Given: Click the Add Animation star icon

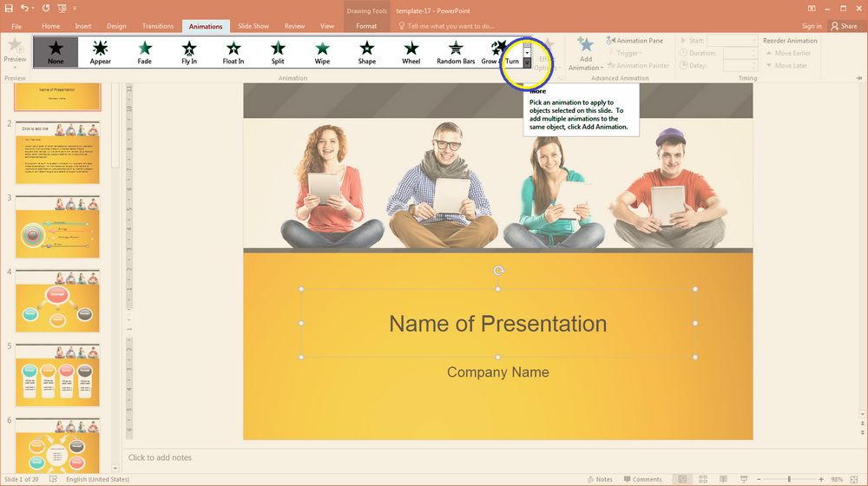Looking at the screenshot, I should (x=585, y=45).
